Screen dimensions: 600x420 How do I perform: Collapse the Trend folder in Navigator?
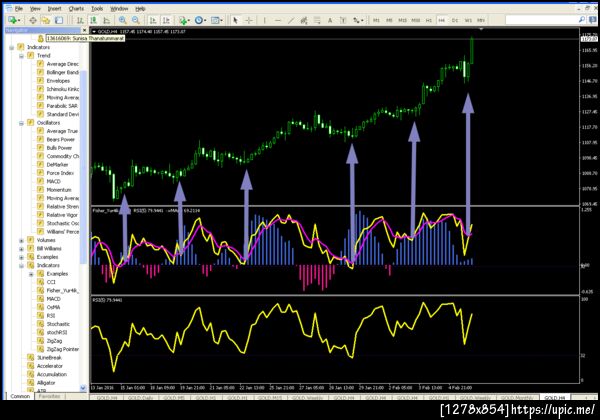(21, 56)
